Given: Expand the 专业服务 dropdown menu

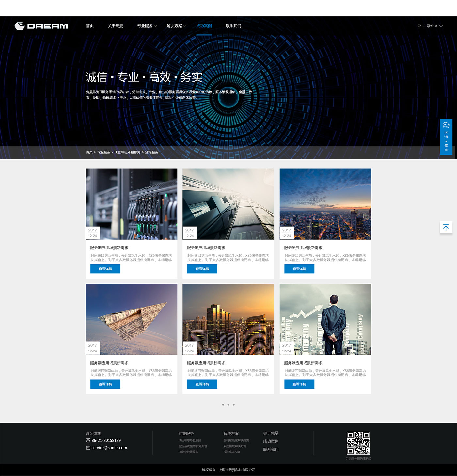Looking at the screenshot, I should tap(147, 26).
